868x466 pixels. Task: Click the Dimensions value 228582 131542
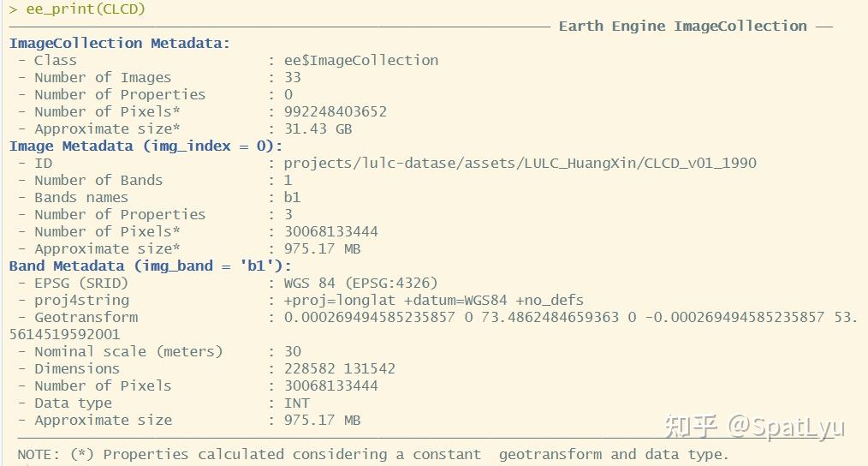tap(339, 368)
